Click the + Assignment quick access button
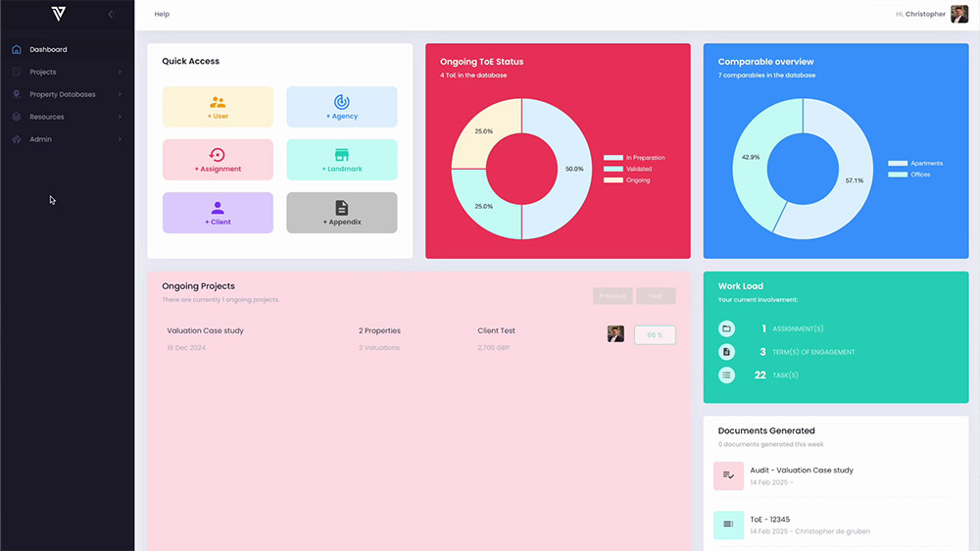980x551 pixels. tap(218, 160)
